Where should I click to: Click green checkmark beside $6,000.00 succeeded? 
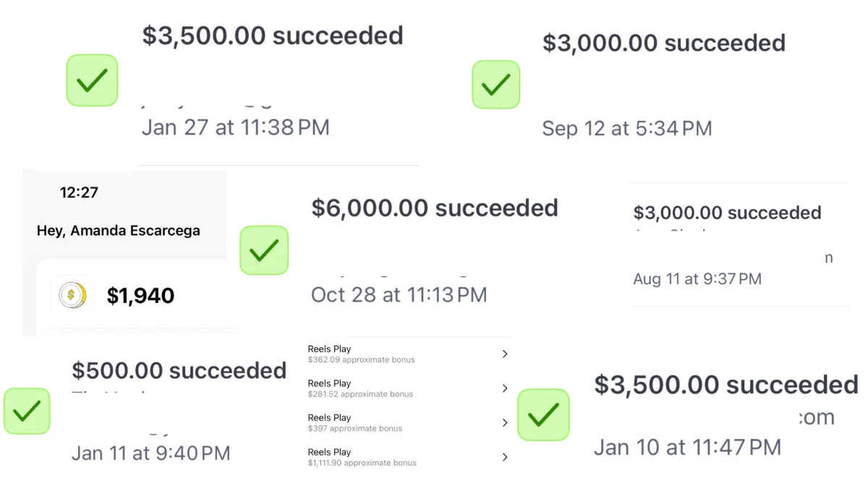(264, 250)
